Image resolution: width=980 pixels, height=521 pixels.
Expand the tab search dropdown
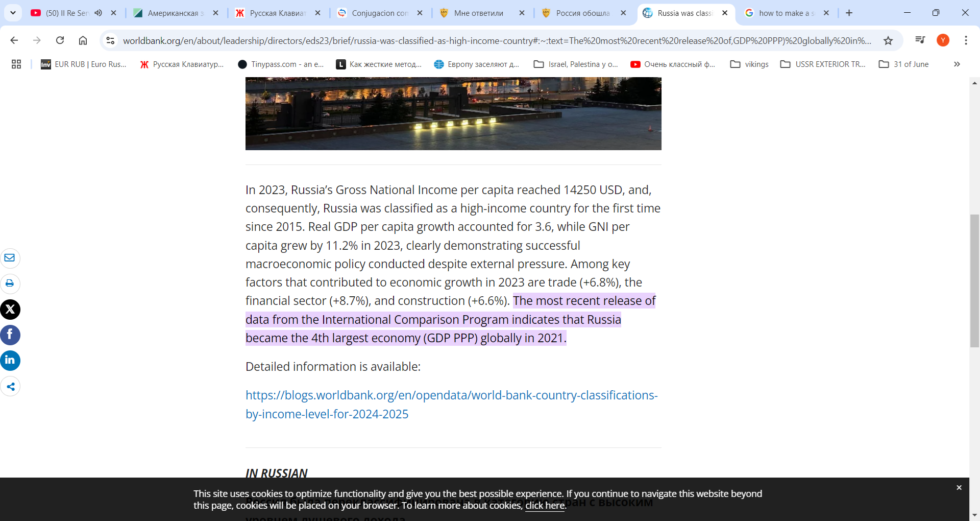pos(13,13)
